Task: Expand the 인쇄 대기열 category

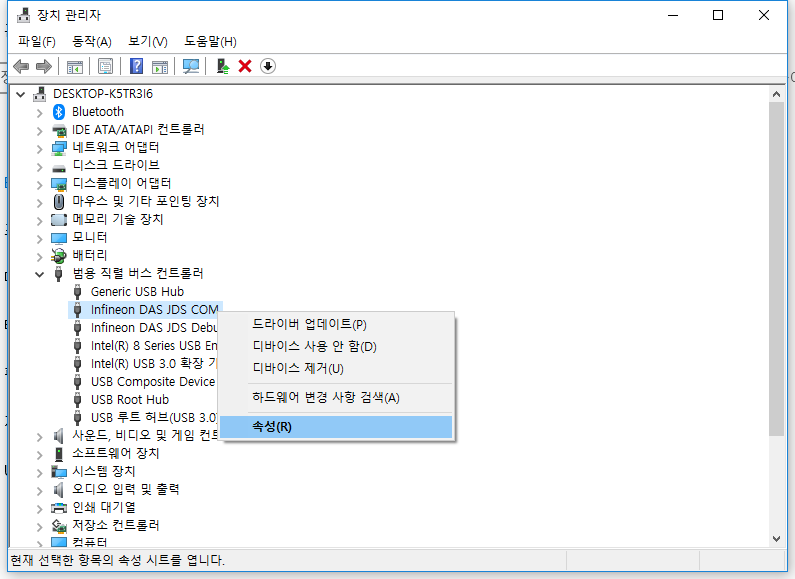Action: [40, 508]
